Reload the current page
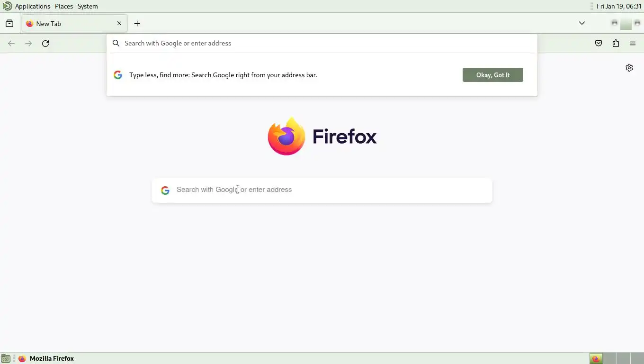The width and height of the screenshot is (644, 364). pos(45,44)
